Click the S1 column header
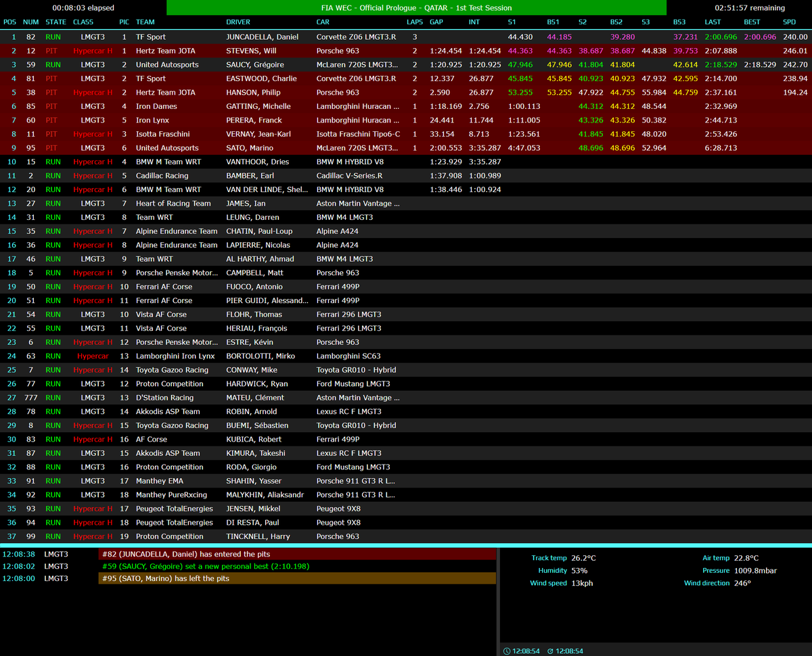 point(512,22)
